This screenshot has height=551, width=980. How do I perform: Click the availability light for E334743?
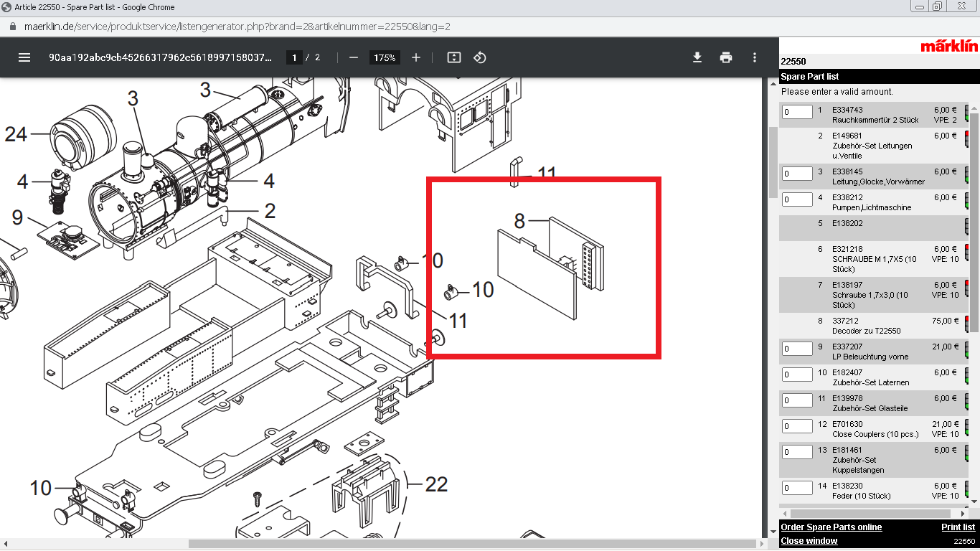pos(966,115)
